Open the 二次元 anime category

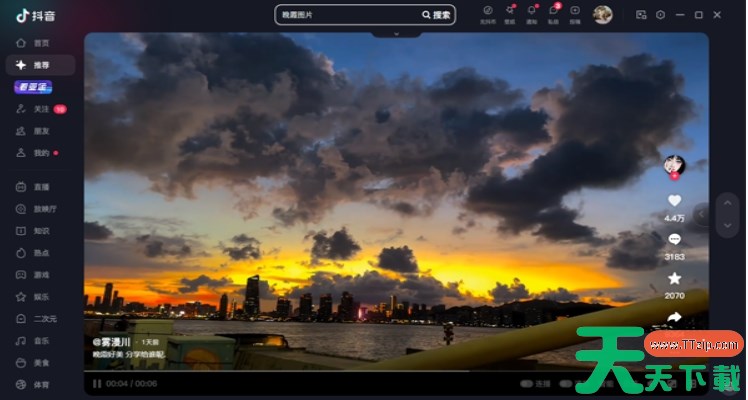tap(36, 318)
